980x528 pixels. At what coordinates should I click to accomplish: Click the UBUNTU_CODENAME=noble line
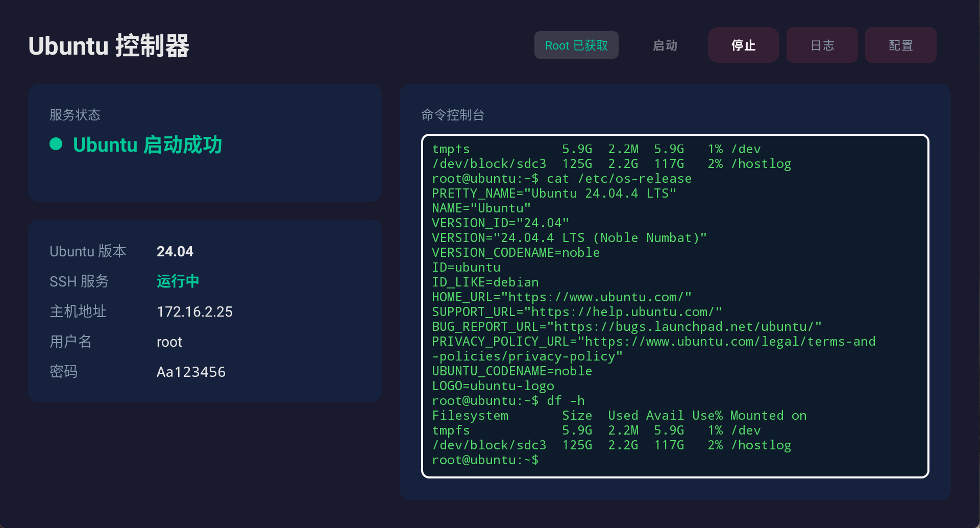[x=512, y=371]
